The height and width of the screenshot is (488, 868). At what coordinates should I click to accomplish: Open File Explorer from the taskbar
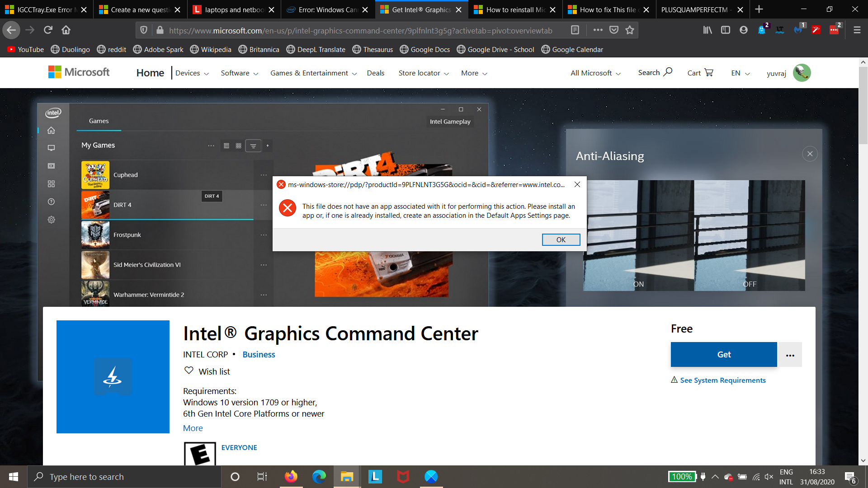(x=347, y=477)
